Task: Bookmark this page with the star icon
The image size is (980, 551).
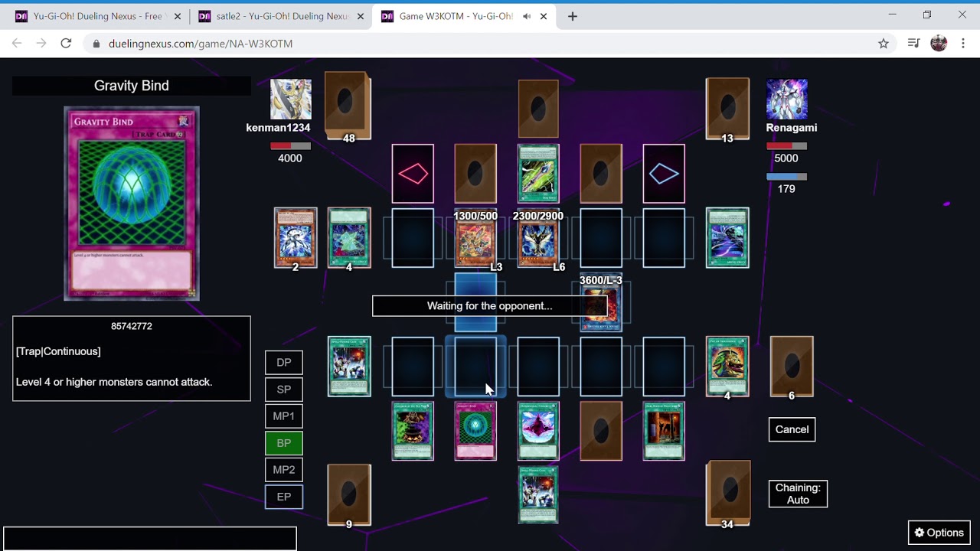Action: (x=884, y=44)
